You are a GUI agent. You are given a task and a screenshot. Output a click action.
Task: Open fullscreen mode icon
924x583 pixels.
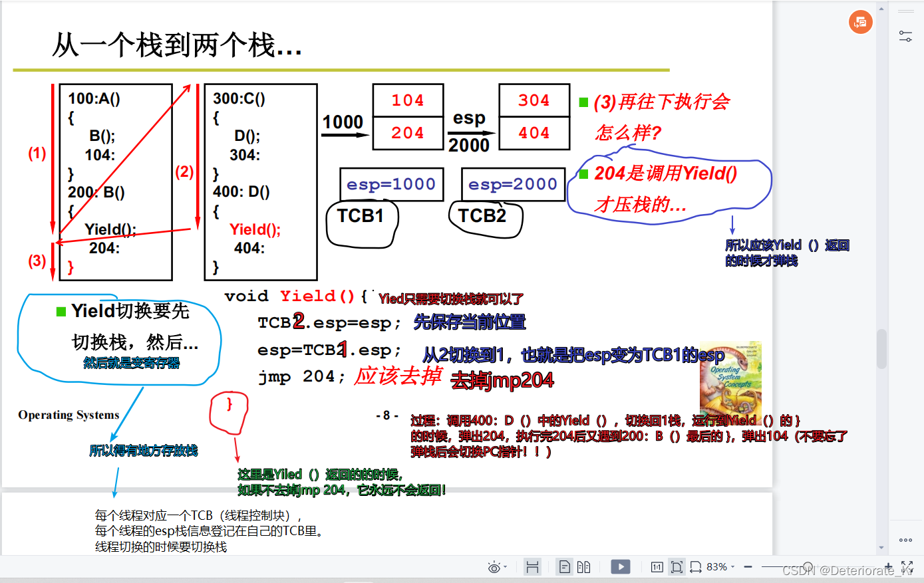[x=907, y=567]
